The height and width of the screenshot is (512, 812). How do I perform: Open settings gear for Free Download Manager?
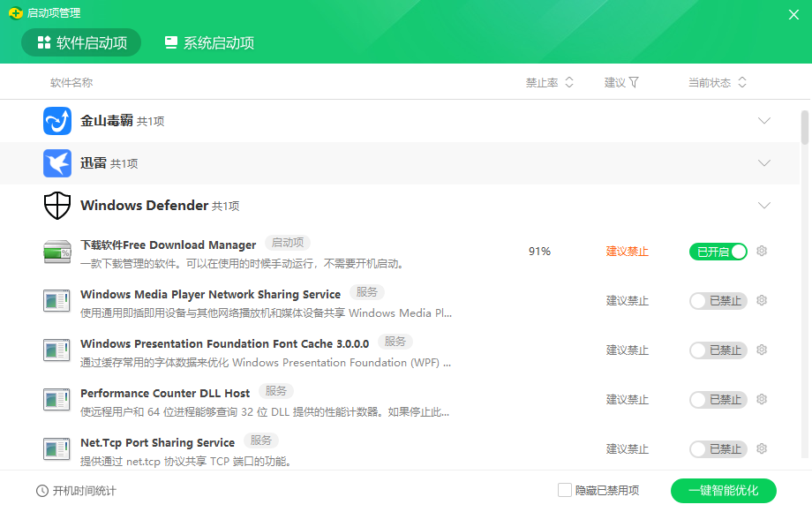click(761, 251)
